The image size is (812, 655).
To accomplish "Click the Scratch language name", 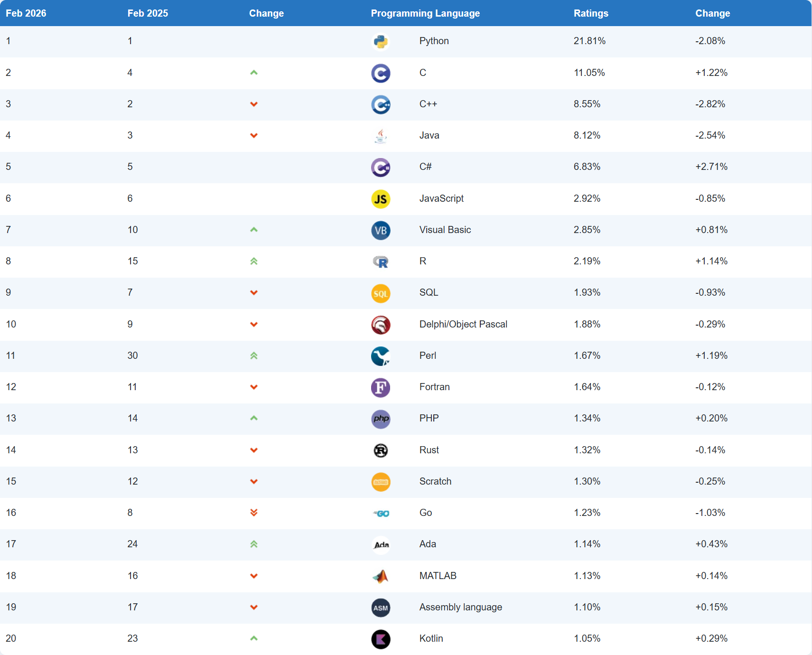I will [x=435, y=481].
